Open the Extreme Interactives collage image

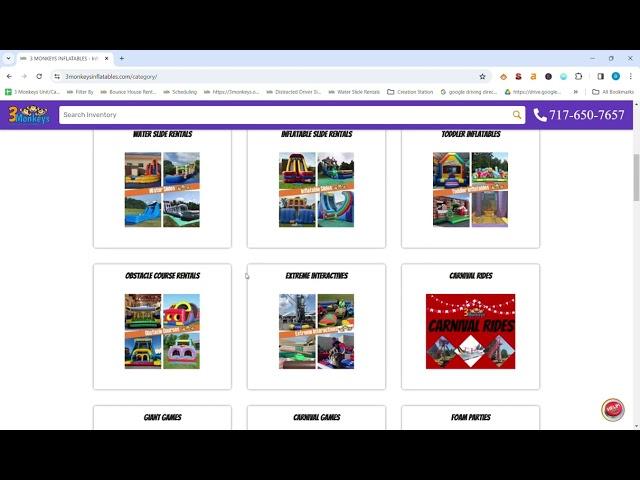pyautogui.click(x=316, y=331)
